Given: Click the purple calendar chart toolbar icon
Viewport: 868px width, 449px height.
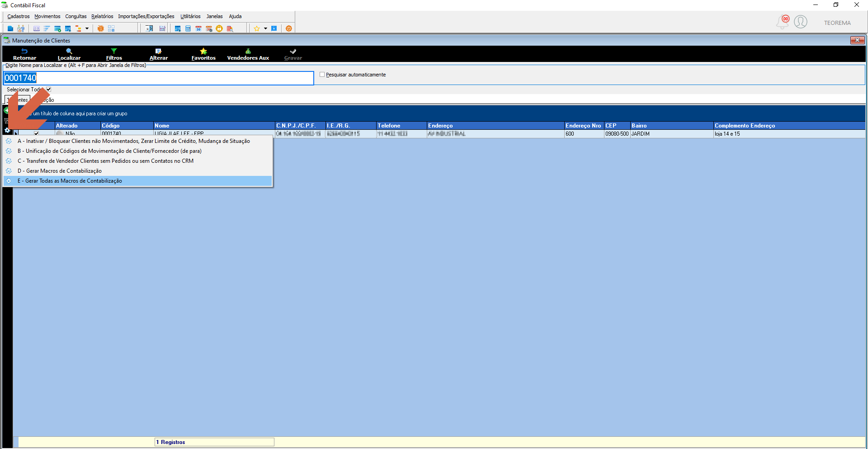Looking at the screenshot, I should [x=162, y=28].
